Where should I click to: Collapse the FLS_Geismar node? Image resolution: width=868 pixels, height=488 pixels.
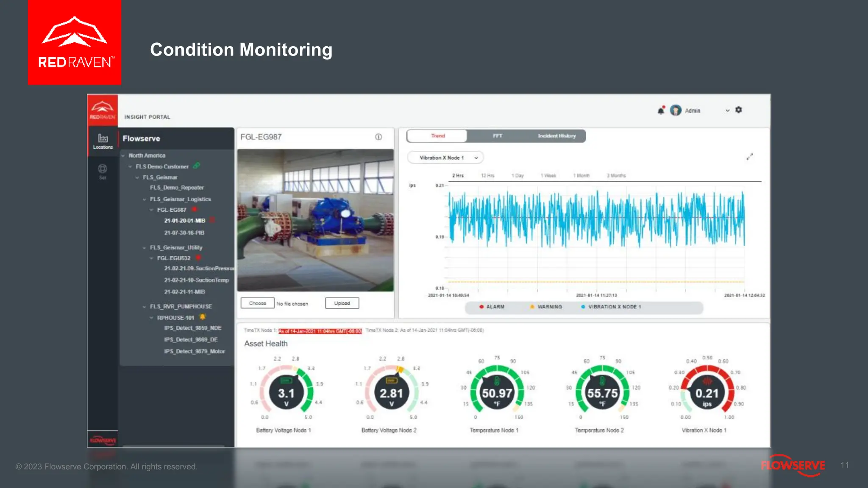[x=137, y=177]
